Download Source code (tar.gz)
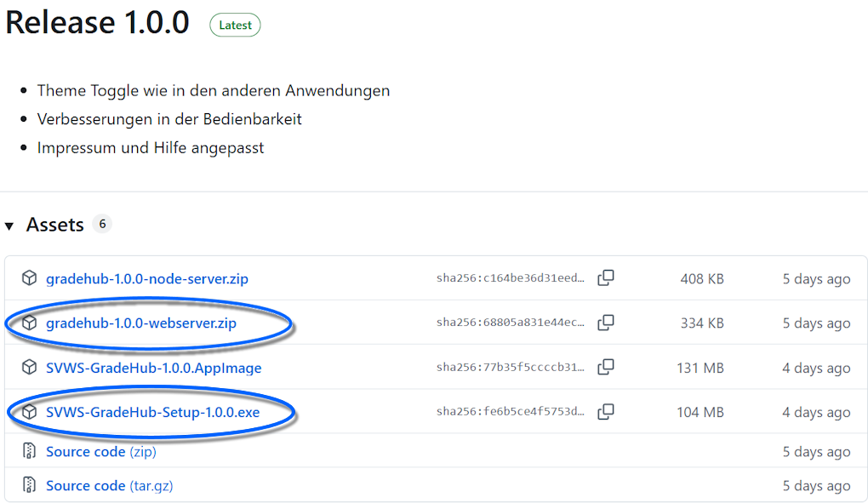 110,485
